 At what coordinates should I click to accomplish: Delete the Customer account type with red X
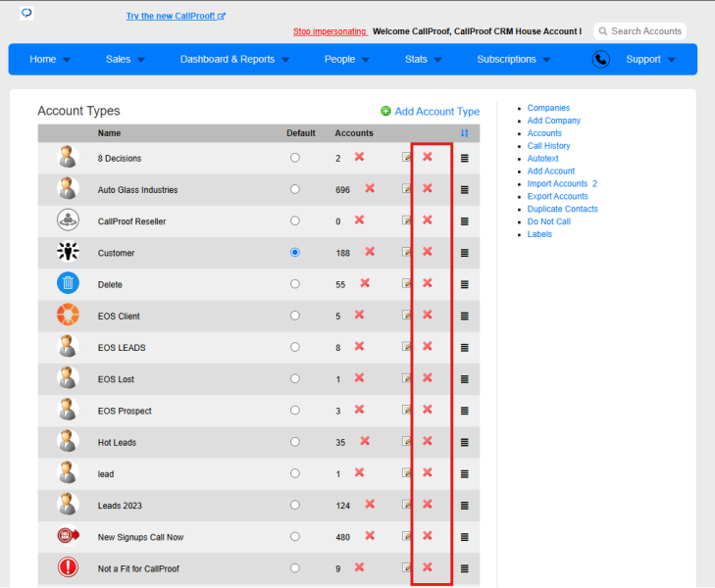coord(428,252)
